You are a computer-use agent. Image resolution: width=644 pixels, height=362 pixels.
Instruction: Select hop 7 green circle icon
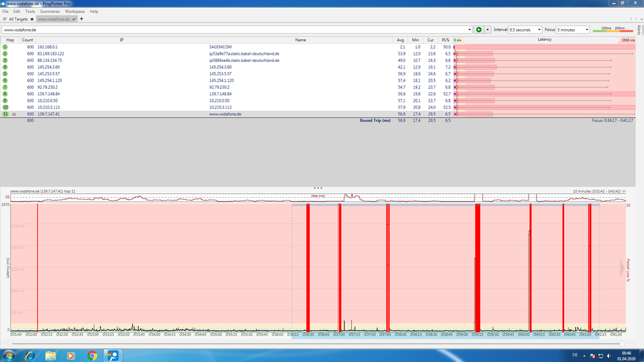(x=5, y=87)
